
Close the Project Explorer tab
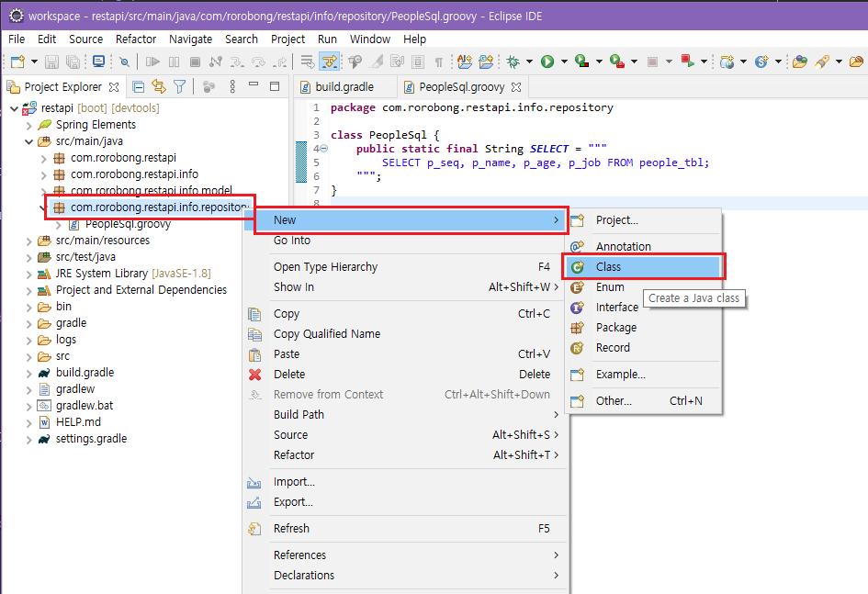click(114, 87)
